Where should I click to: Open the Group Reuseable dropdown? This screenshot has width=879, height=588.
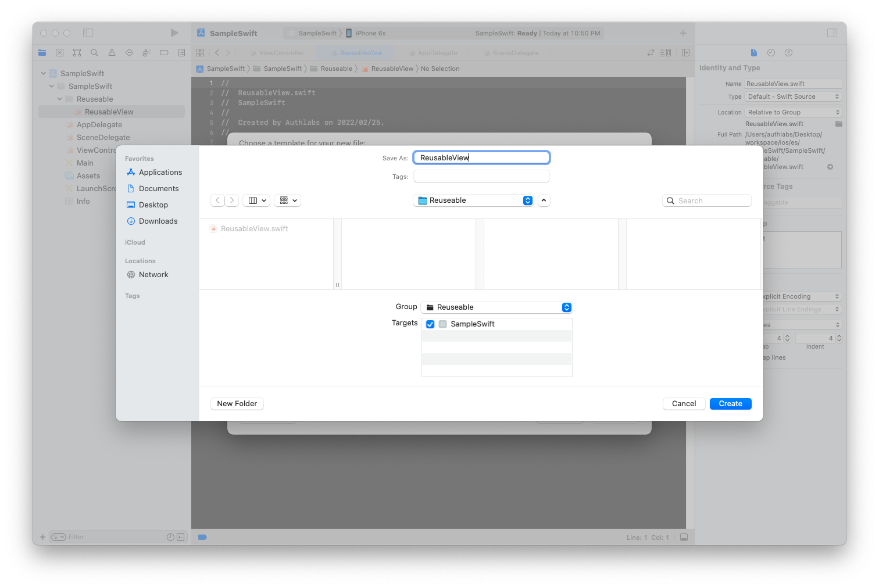497,307
